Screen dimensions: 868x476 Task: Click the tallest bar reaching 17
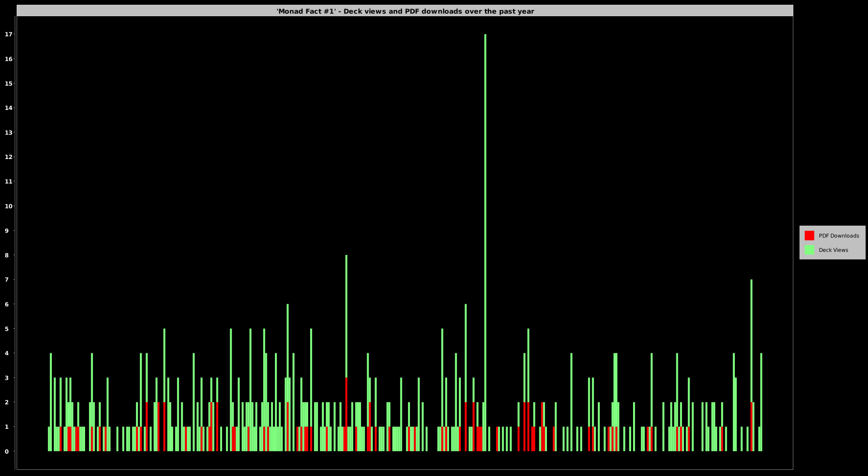[485, 242]
